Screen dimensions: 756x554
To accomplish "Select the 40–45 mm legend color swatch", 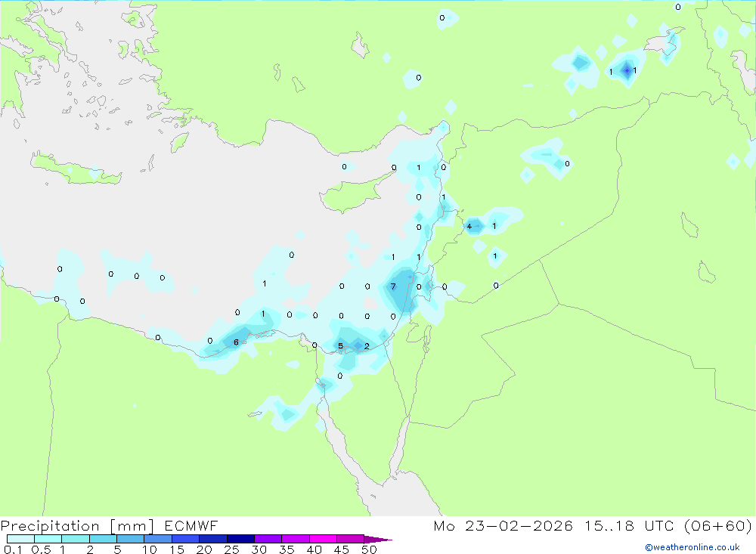I will 323,539.
